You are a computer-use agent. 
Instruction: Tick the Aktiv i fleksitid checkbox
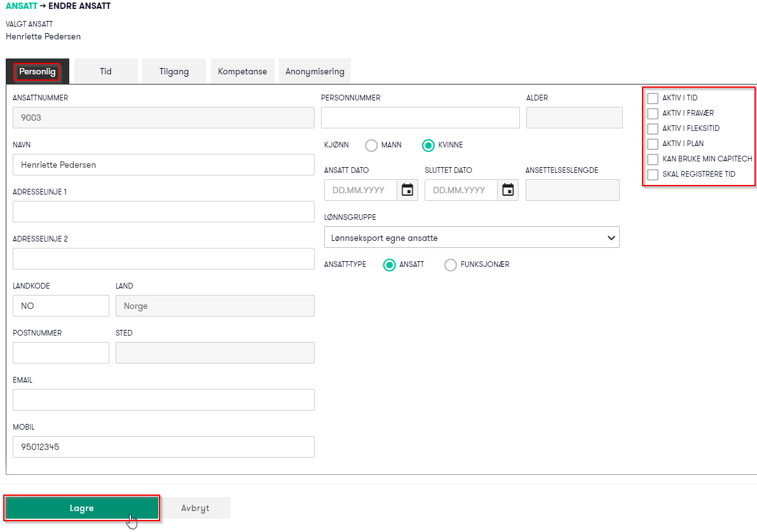(x=653, y=129)
